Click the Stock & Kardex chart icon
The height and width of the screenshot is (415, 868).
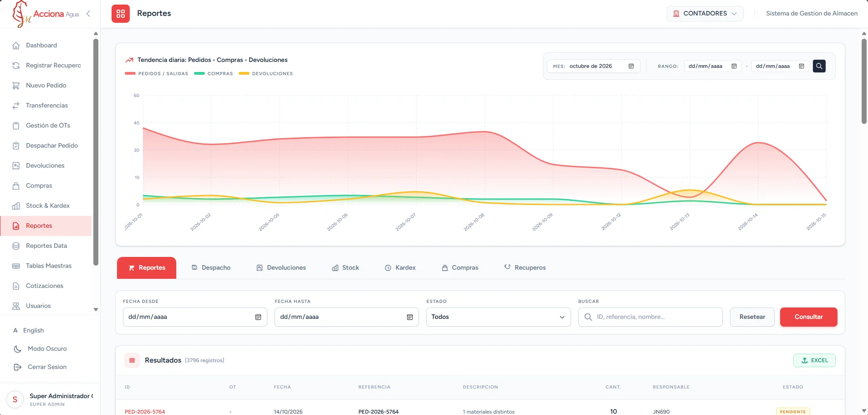tap(16, 206)
